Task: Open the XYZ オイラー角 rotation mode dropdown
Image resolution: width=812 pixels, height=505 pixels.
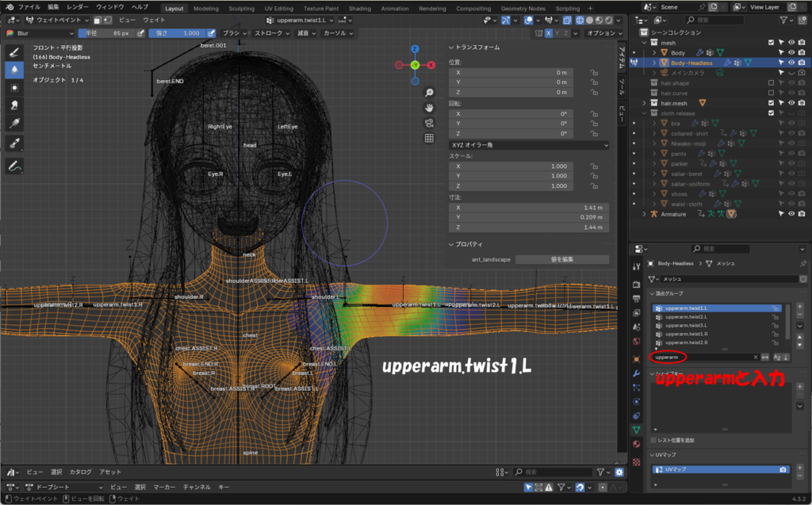Action: click(528, 145)
